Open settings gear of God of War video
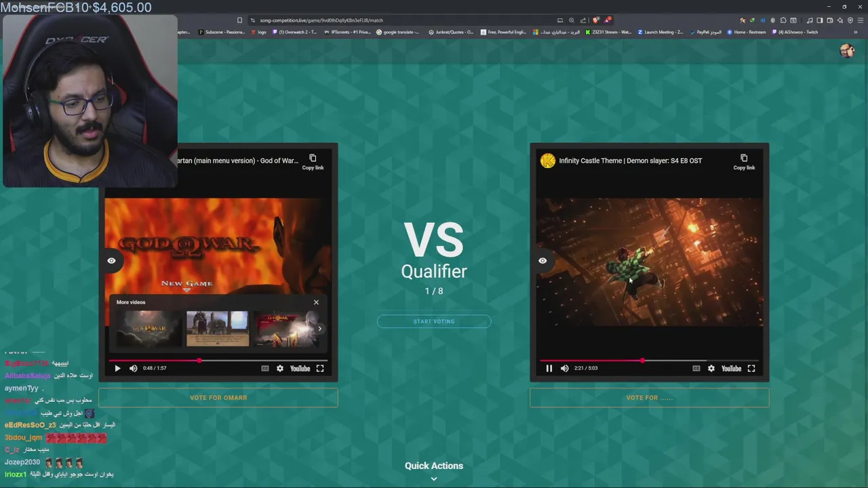The image size is (868, 488). 280,369
